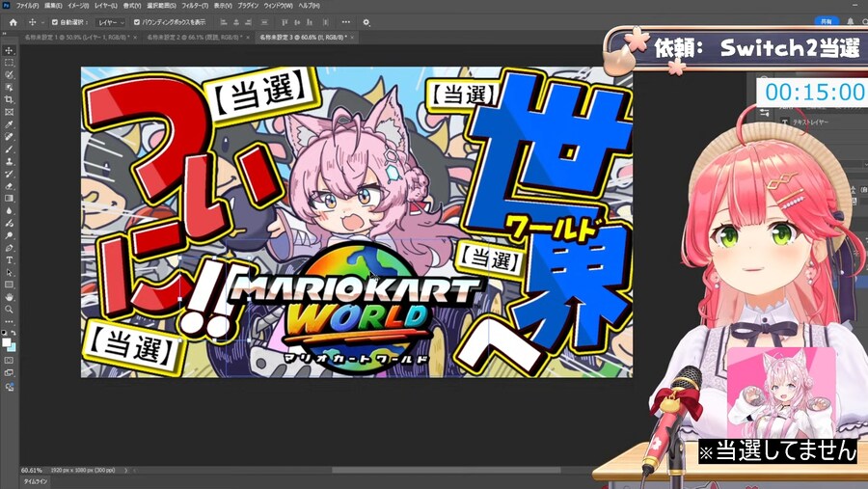The image size is (868, 489).
Task: Open notifications bell icon
Action: (x=851, y=21)
